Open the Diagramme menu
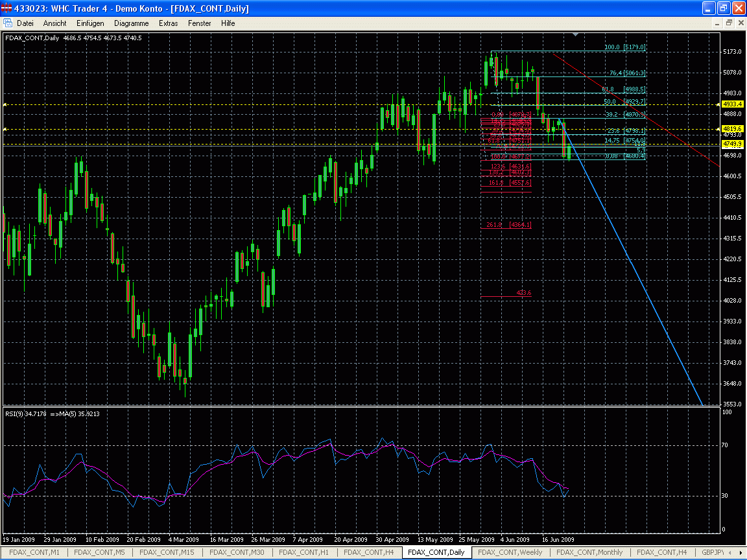Viewport: 747px width, 560px height. (132, 23)
